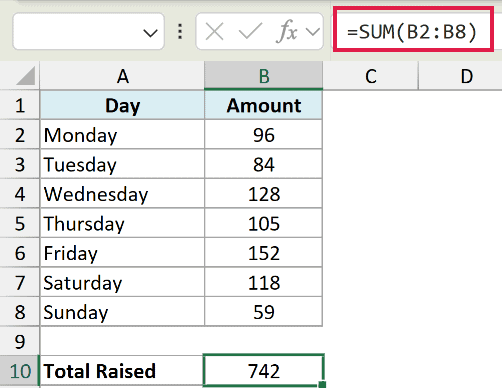Select row 2 header
This screenshot has height=388, width=502.
tap(20, 135)
